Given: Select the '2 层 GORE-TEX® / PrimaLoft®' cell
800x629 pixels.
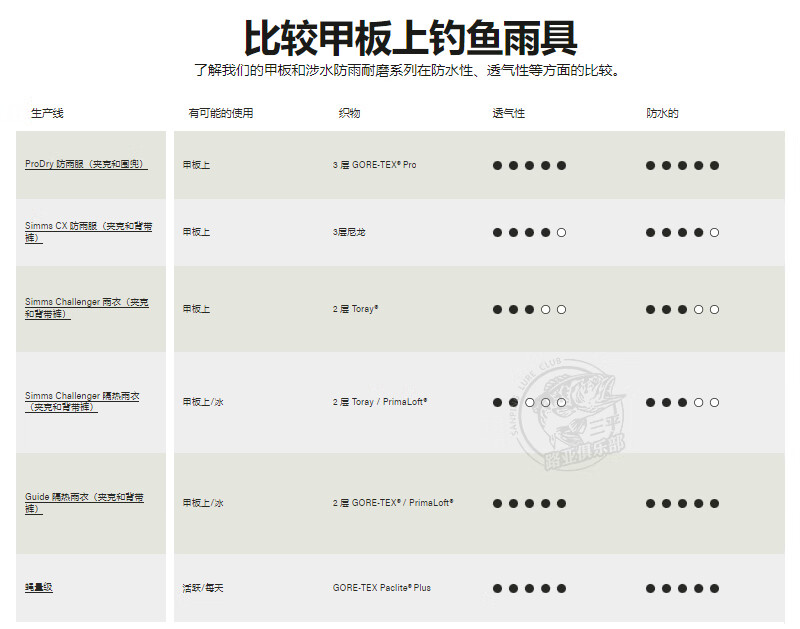Looking at the screenshot, I should pos(393,503).
